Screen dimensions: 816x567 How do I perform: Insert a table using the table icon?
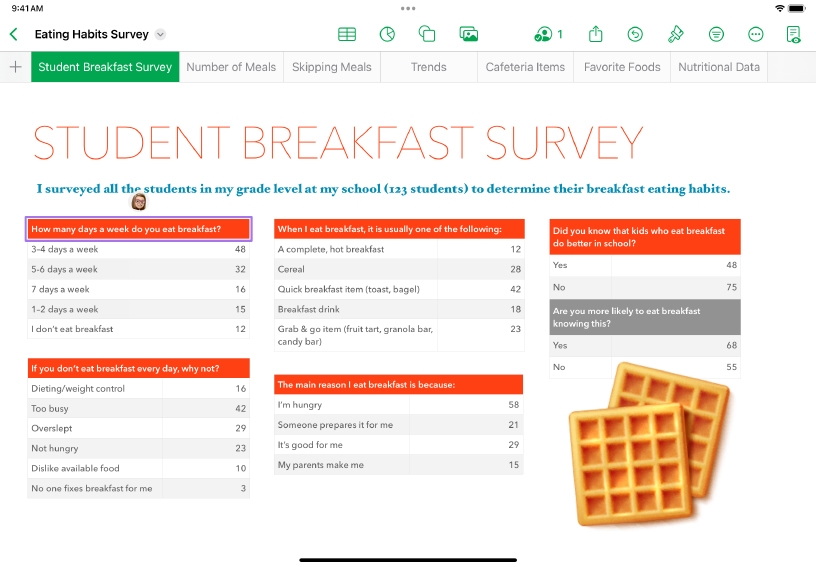point(347,34)
